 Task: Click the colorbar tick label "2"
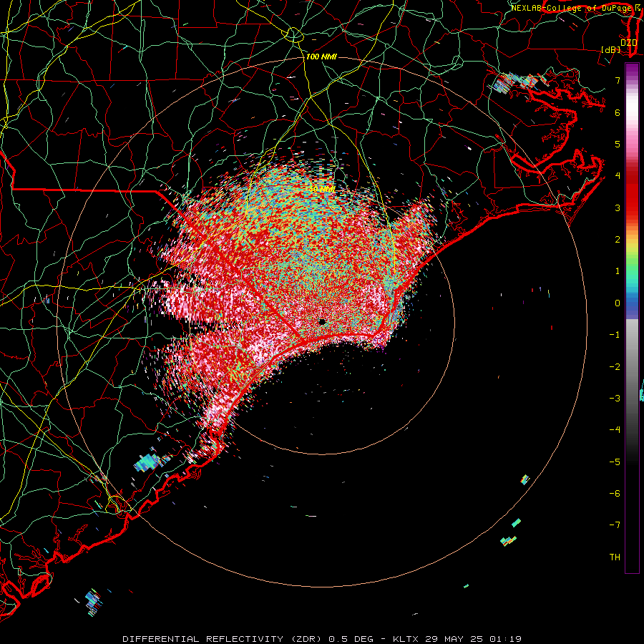618,240
